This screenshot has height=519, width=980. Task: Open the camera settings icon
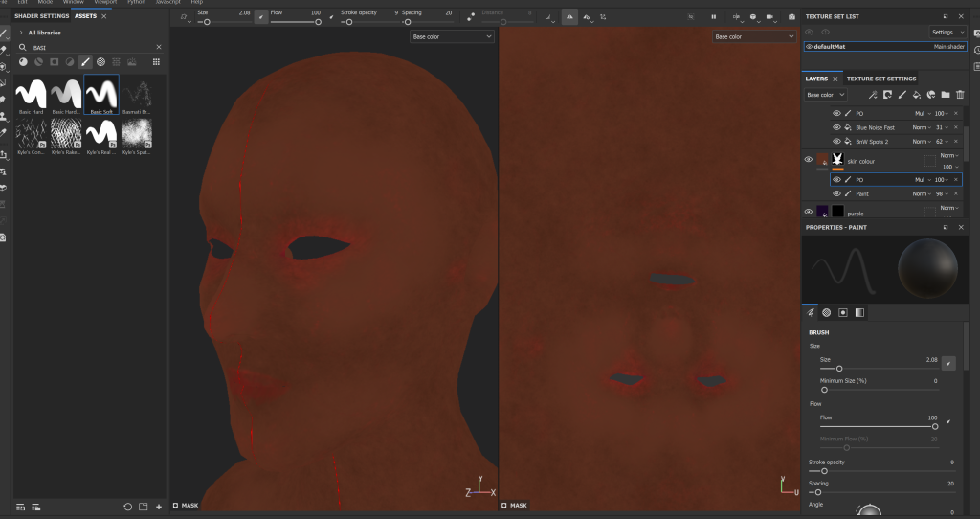770,17
